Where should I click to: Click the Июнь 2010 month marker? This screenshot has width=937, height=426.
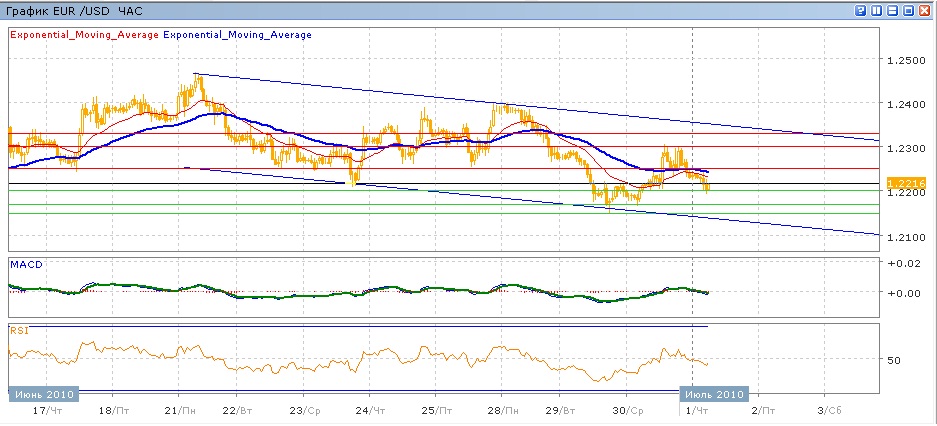pos(42,391)
